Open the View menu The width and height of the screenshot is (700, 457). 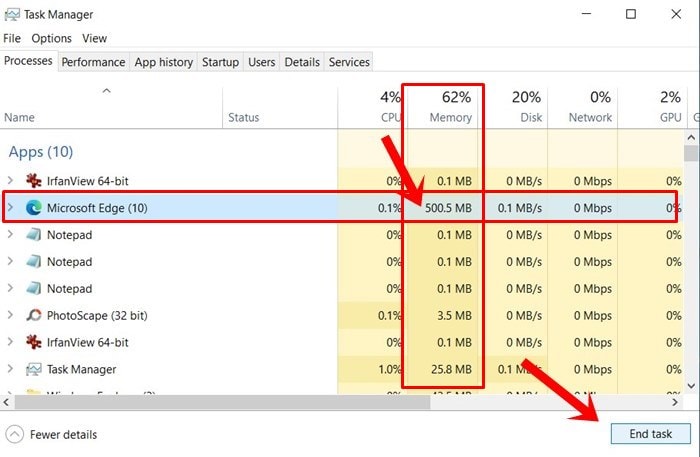(x=94, y=38)
